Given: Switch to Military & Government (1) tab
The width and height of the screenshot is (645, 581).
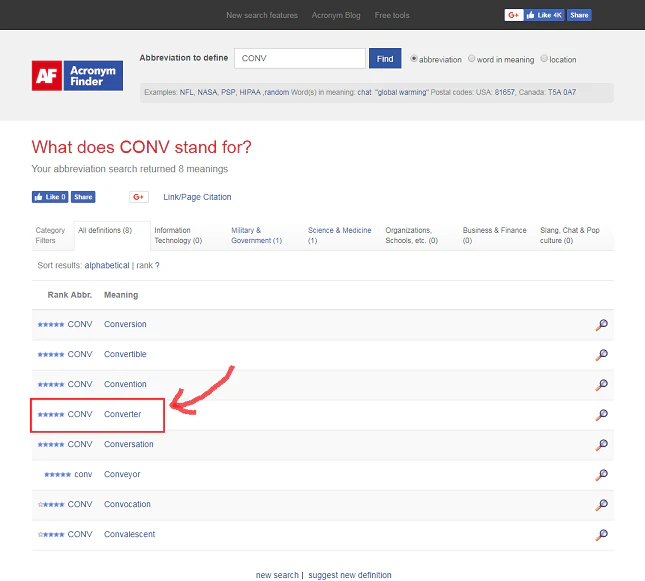Looking at the screenshot, I should click(266, 235).
